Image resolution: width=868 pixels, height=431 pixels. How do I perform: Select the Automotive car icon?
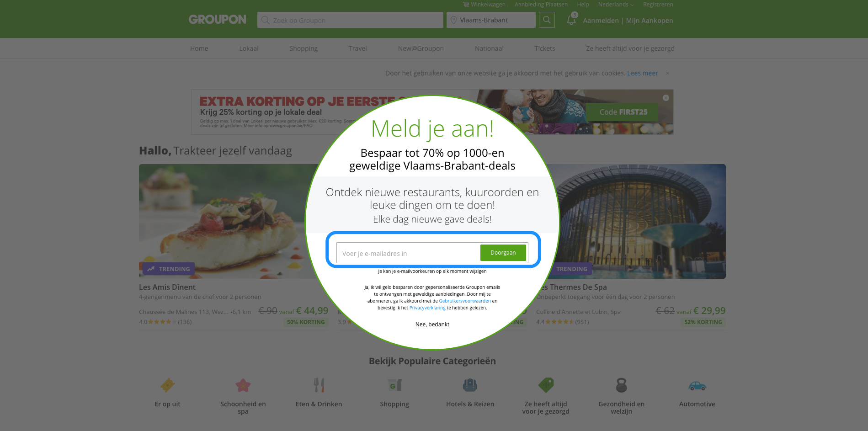(697, 386)
